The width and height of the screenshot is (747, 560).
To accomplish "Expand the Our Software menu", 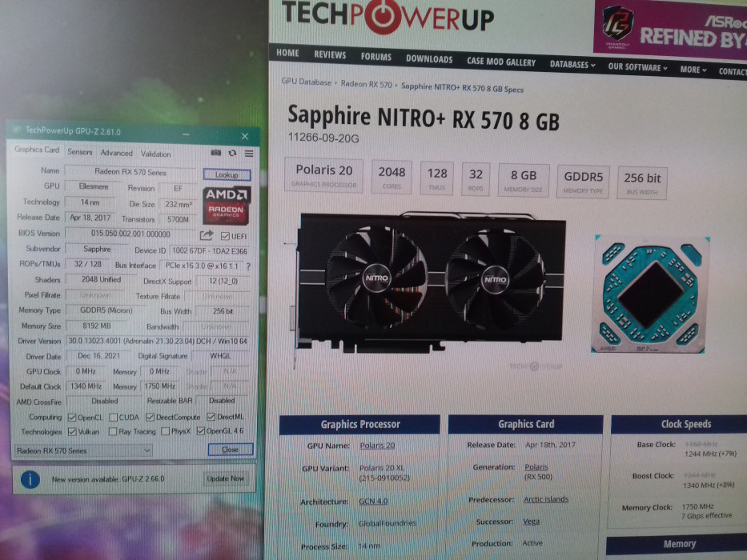I will point(637,67).
